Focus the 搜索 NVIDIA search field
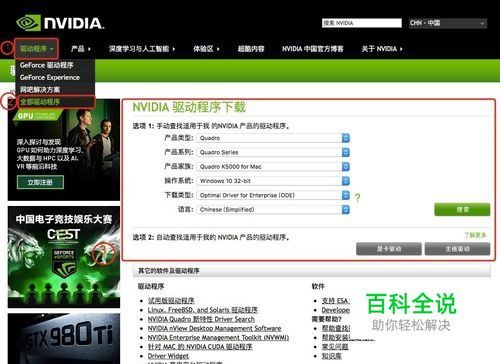The width and height of the screenshot is (500, 364). [x=362, y=23]
